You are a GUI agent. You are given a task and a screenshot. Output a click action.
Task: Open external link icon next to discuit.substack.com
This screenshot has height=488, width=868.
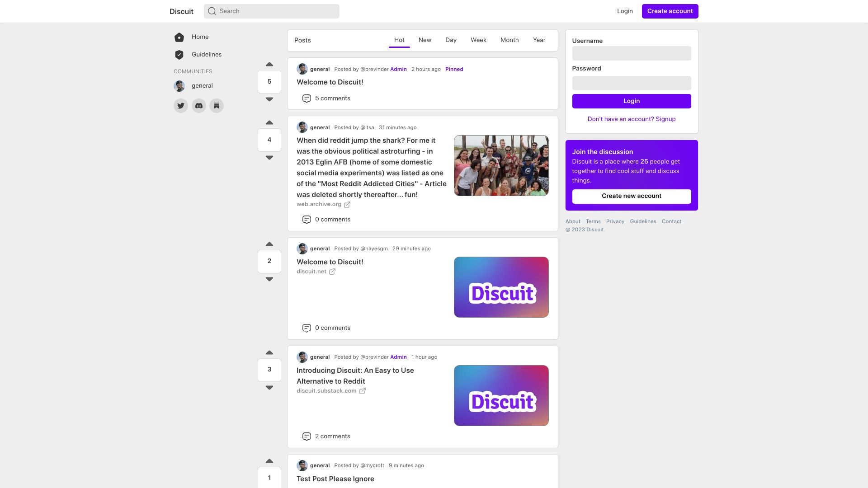pos(363,391)
